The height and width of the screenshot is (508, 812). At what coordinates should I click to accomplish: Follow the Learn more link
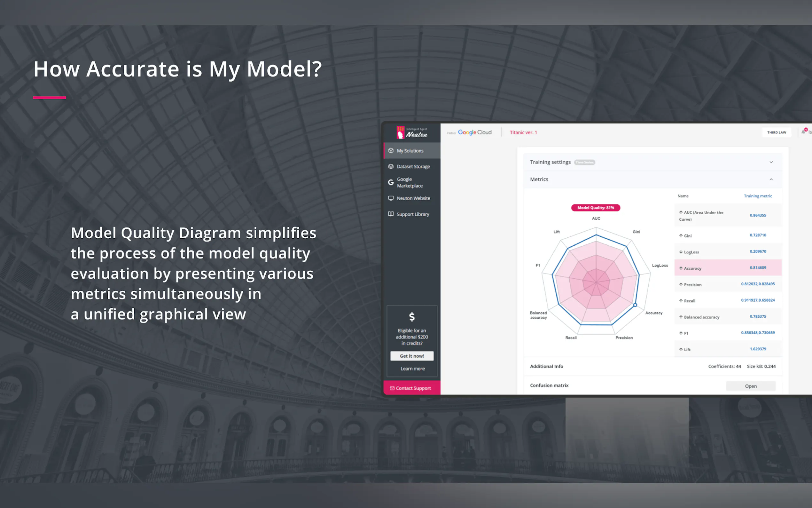point(412,369)
